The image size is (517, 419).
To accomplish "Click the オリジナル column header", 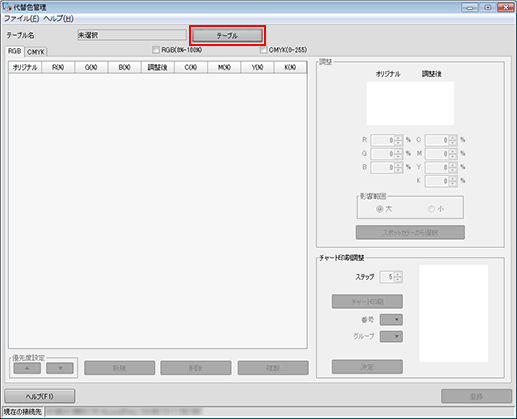I will coord(25,67).
